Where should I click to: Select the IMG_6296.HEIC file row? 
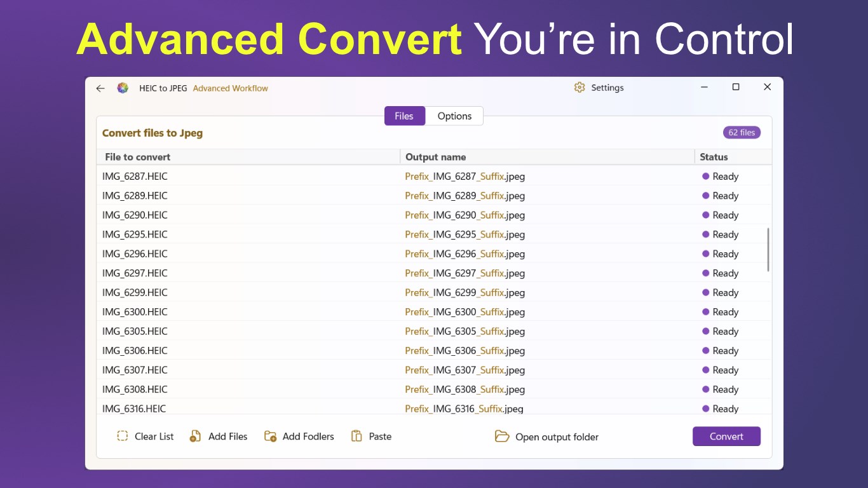[434, 254]
